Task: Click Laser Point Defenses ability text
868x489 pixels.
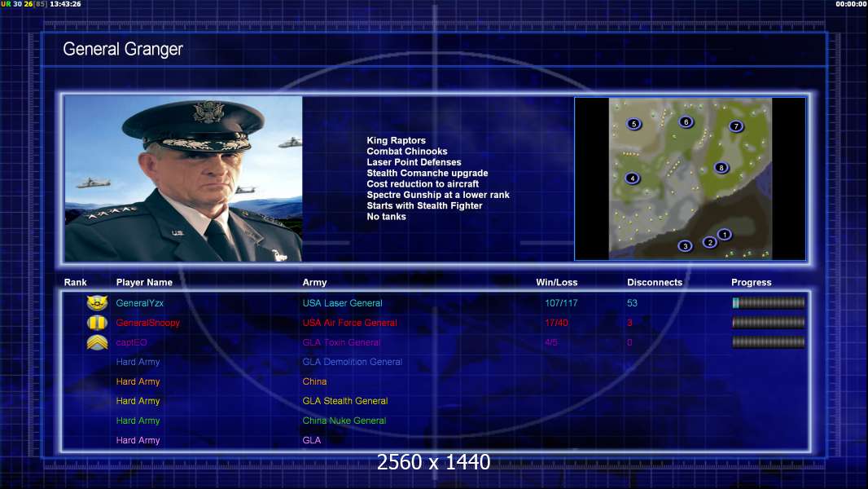Action: (414, 162)
